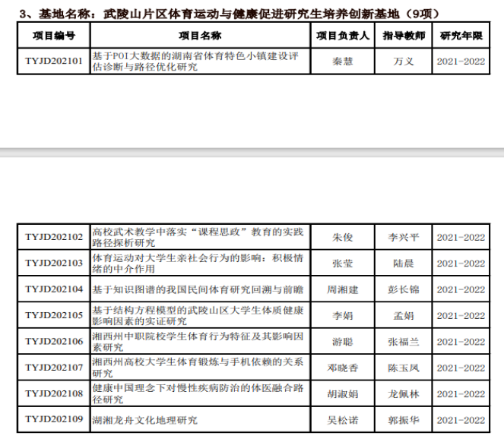
Task: Click project leader name 游聪
Action: pyautogui.click(x=343, y=342)
